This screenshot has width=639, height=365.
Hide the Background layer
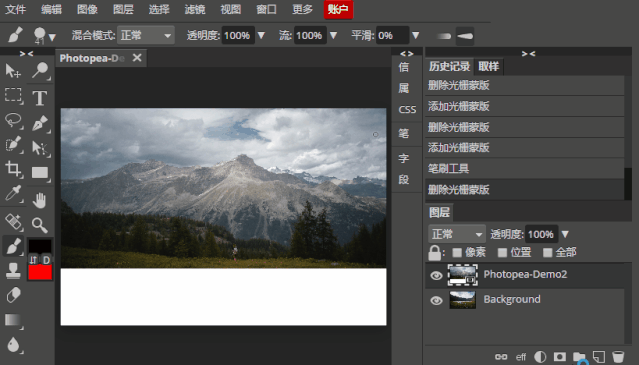click(x=436, y=301)
